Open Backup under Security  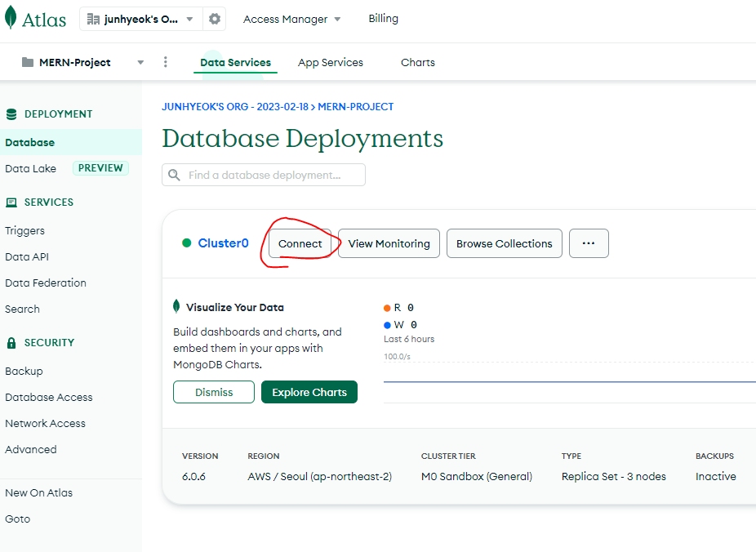[24, 372]
